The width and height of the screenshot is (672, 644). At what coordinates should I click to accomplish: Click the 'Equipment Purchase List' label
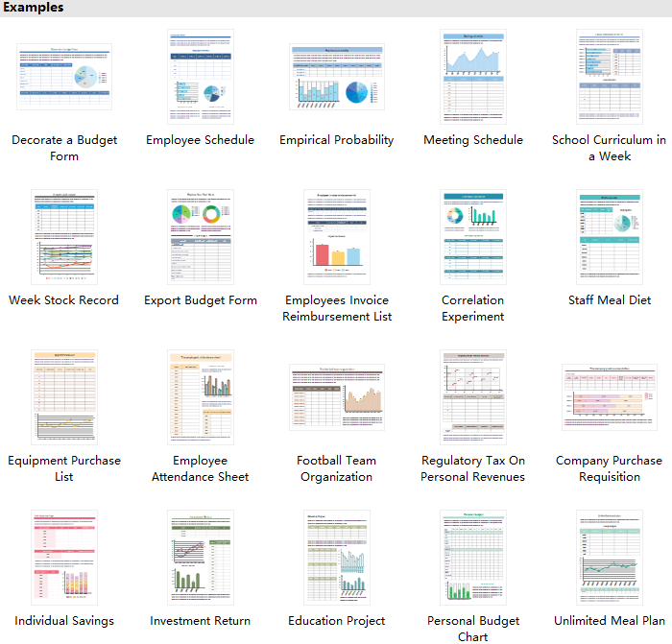pyautogui.click(x=64, y=468)
